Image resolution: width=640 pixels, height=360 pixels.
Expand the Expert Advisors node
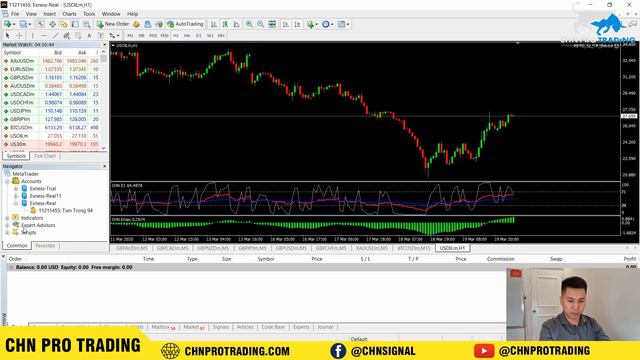pyautogui.click(x=7, y=225)
